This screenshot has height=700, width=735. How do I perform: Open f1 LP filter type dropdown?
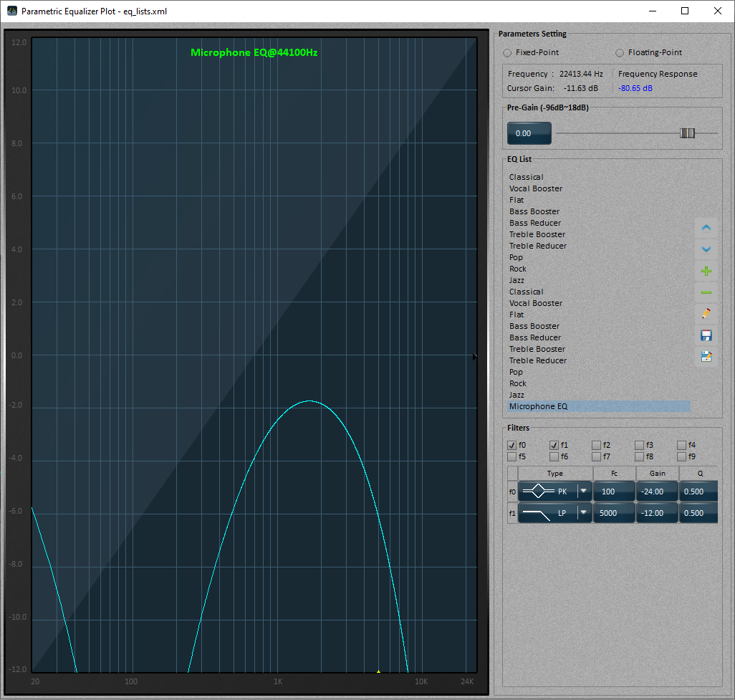tap(584, 513)
